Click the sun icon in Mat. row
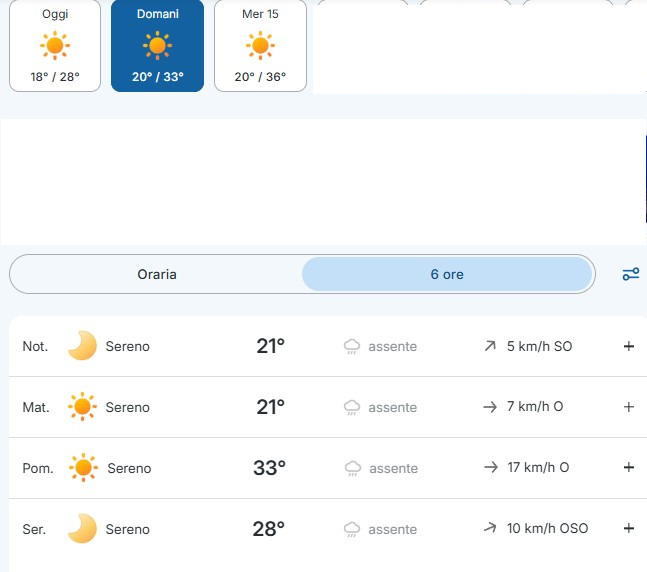This screenshot has height=572, width=647. [x=82, y=407]
